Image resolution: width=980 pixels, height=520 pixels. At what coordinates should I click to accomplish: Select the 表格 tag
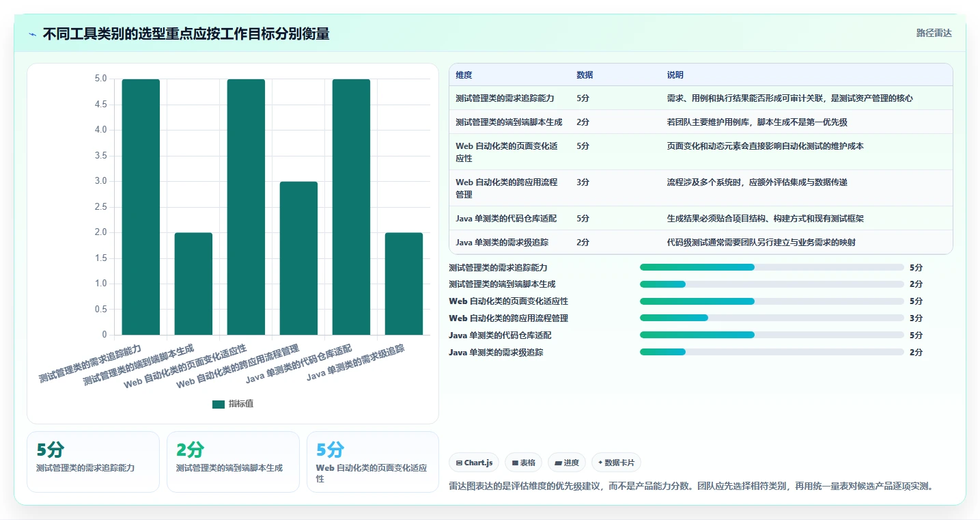[x=523, y=463]
